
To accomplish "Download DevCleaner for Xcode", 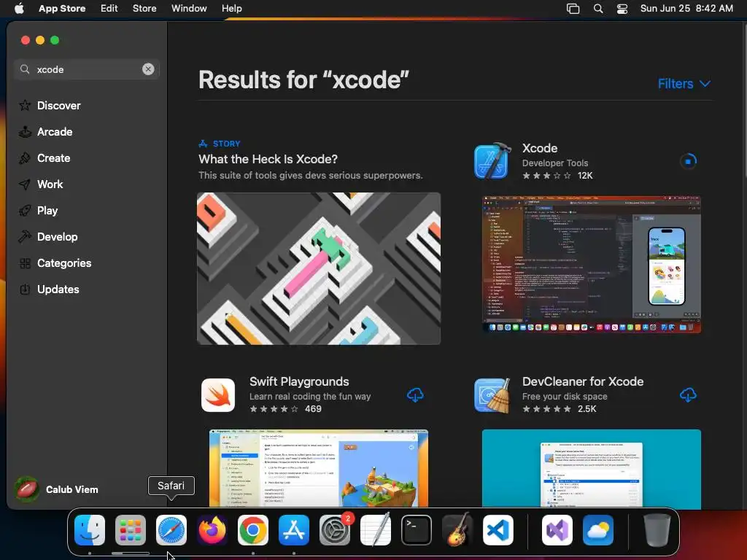I will tap(688, 394).
